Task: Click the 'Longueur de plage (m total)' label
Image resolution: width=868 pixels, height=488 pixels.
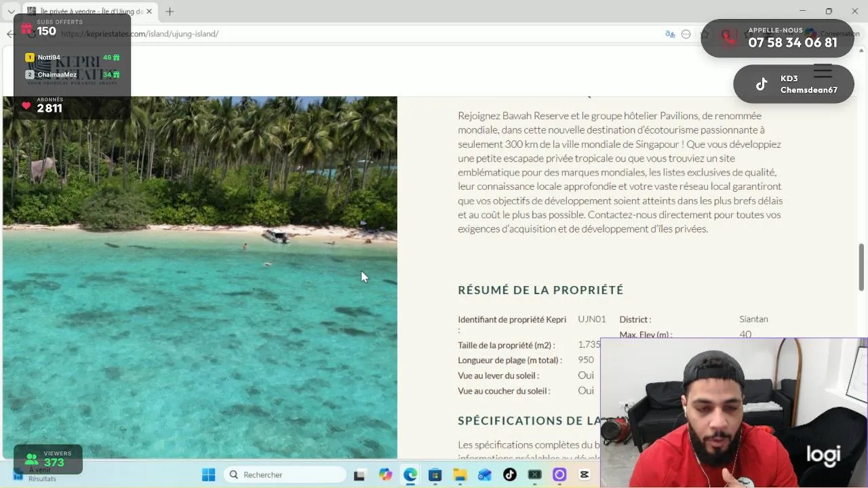Action: [x=511, y=361]
